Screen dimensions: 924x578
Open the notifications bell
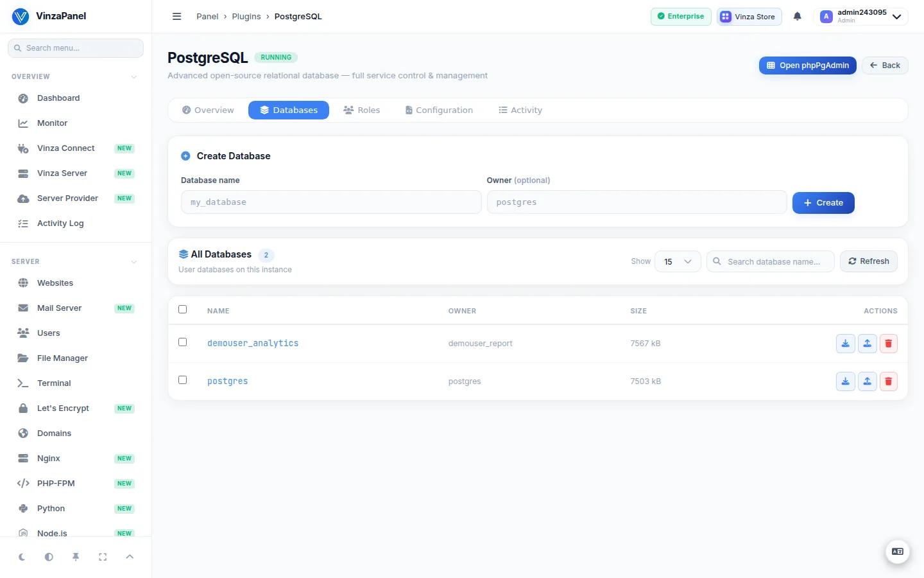pos(797,17)
